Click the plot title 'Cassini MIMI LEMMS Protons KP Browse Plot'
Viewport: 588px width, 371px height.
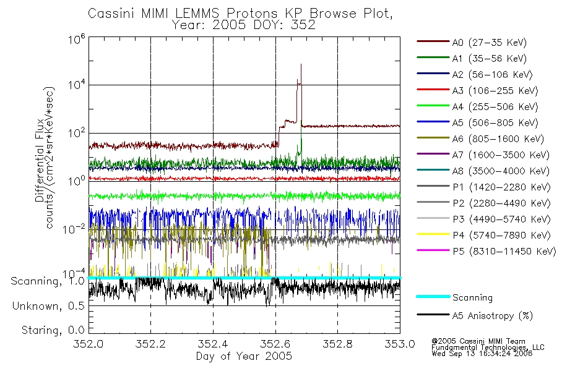tap(240, 14)
